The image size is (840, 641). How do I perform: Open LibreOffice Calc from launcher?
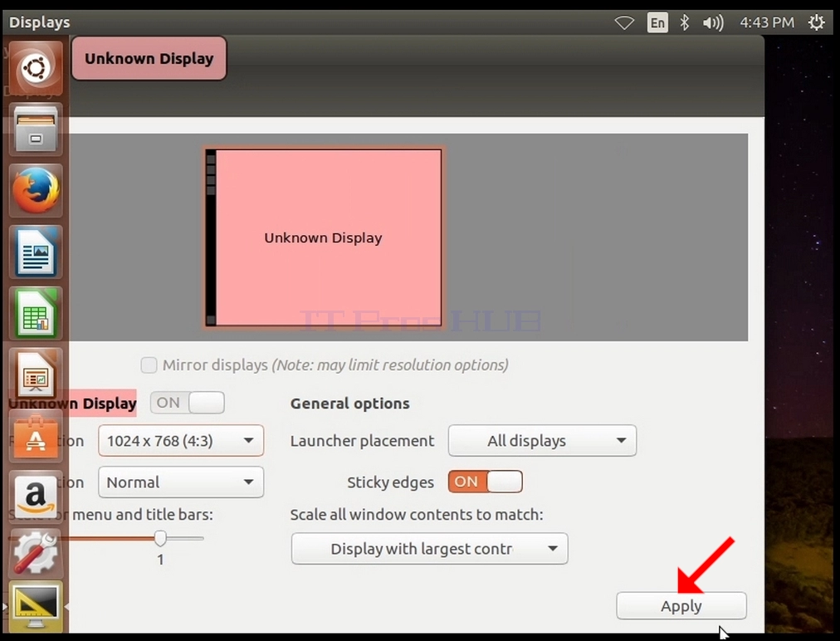(x=36, y=312)
